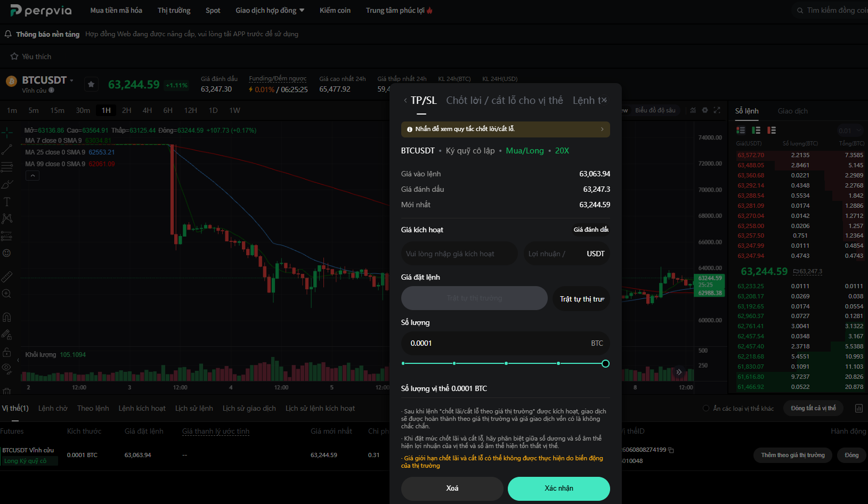This screenshot has height=504, width=868.
Task: Open the Giao dịch trades tab
Action: click(x=792, y=111)
